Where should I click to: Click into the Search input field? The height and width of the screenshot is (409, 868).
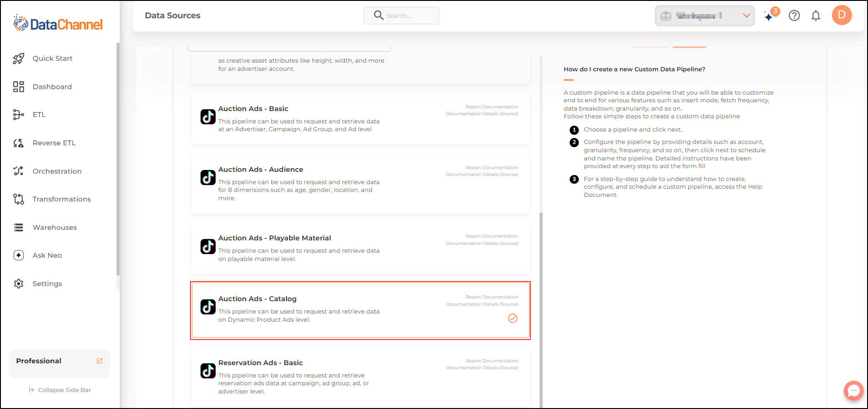[401, 16]
